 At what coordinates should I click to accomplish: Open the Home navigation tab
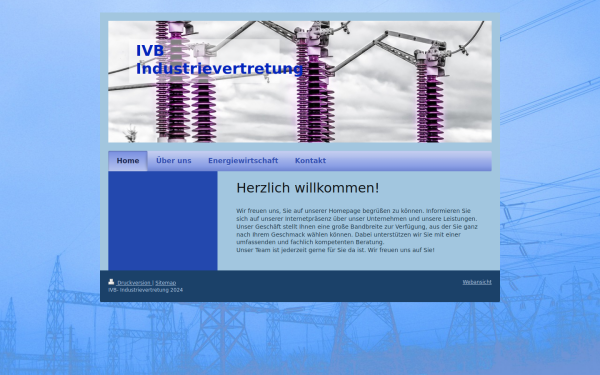pyautogui.click(x=128, y=161)
